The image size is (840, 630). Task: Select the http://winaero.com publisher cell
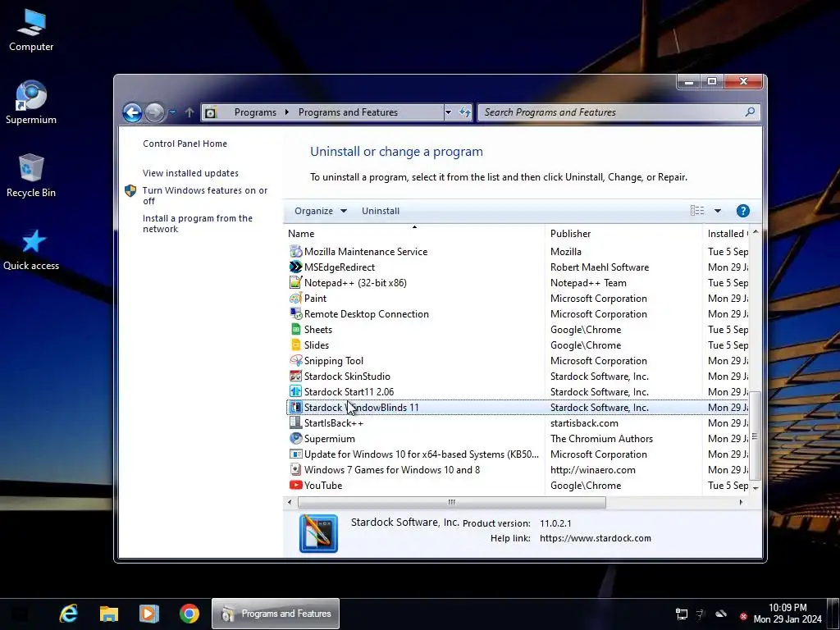592,469
